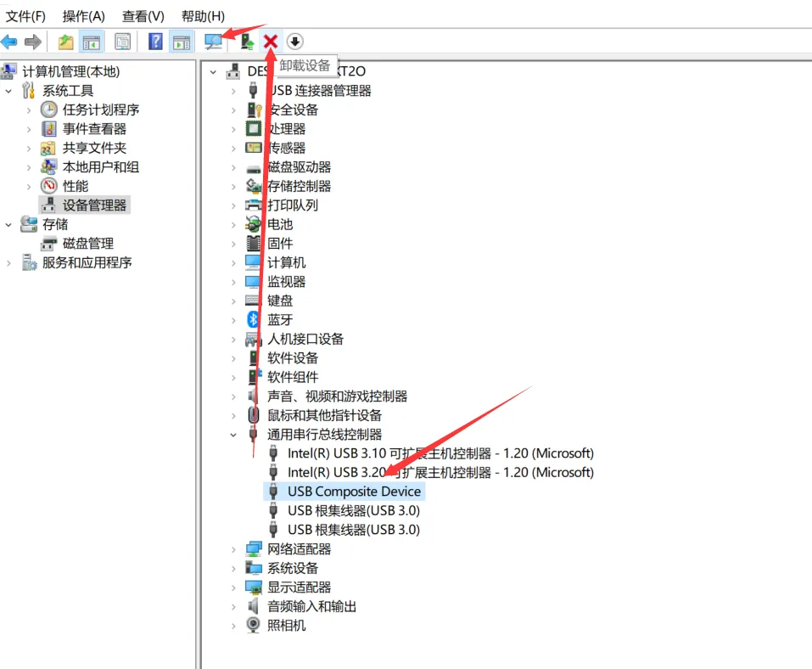Select 事件查看器 in the left tree
812x669 pixels.
94,129
